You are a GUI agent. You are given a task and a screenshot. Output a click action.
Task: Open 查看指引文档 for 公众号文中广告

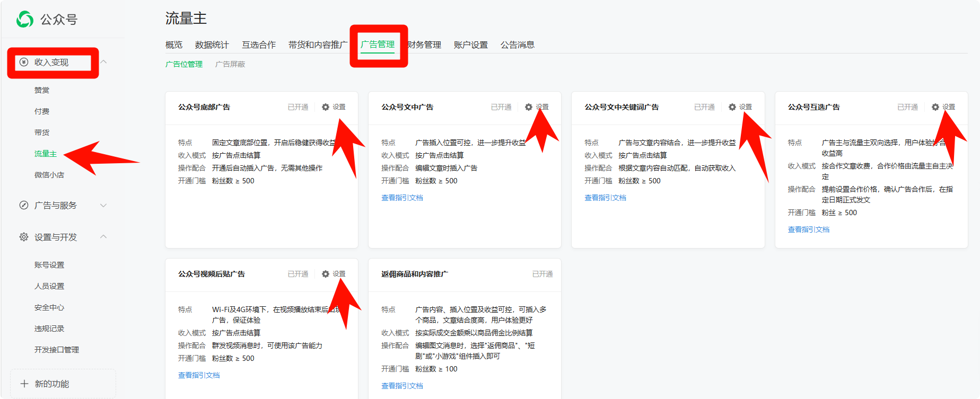(x=402, y=198)
